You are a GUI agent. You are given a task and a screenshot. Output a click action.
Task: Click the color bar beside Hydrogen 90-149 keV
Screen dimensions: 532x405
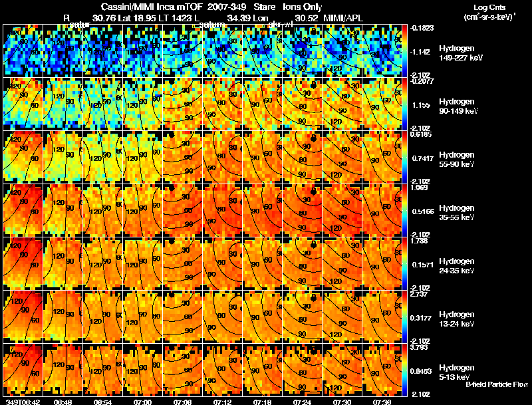[x=404, y=104]
